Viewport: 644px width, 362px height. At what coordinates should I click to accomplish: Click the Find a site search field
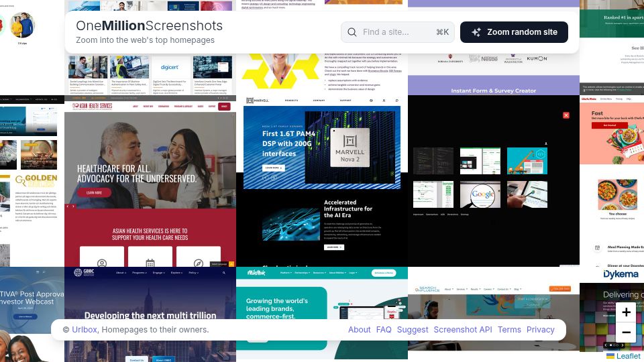click(398, 32)
